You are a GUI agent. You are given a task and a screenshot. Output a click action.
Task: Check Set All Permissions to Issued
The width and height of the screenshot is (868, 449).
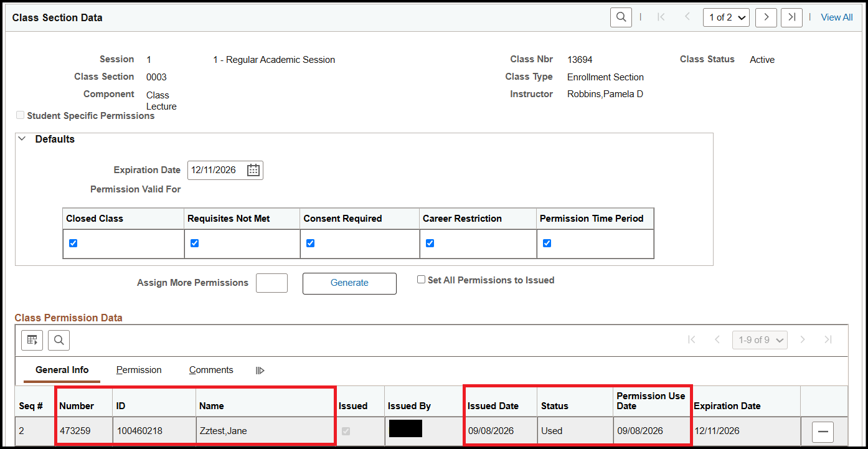point(422,280)
